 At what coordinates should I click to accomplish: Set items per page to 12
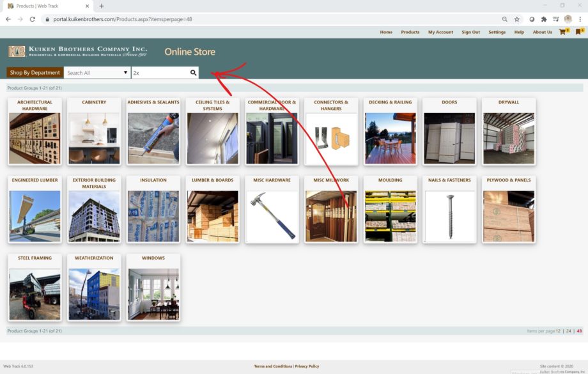coord(558,331)
